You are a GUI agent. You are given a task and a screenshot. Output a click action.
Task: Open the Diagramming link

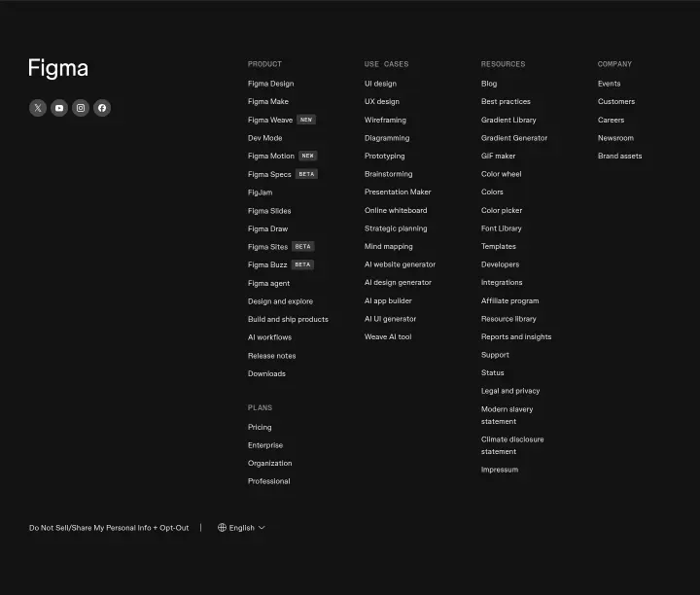pyautogui.click(x=387, y=138)
